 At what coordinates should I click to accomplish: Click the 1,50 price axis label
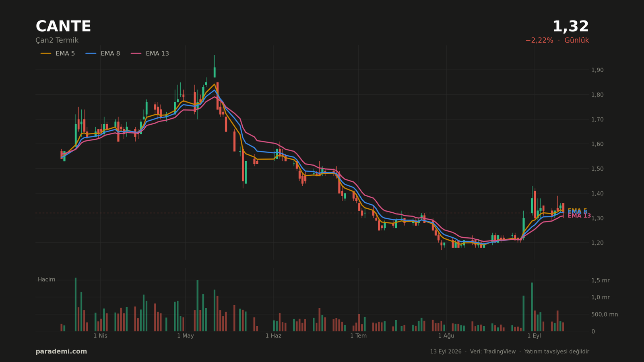click(597, 169)
